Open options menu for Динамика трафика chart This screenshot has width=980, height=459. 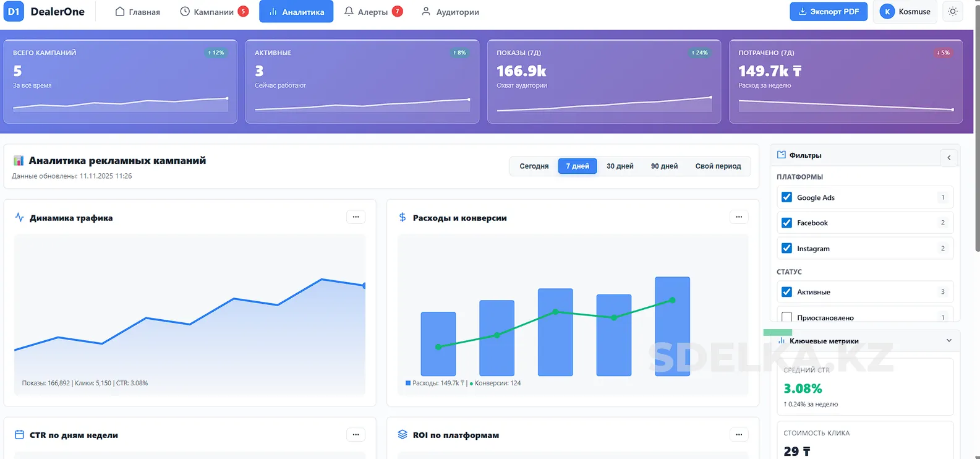pyautogui.click(x=356, y=217)
